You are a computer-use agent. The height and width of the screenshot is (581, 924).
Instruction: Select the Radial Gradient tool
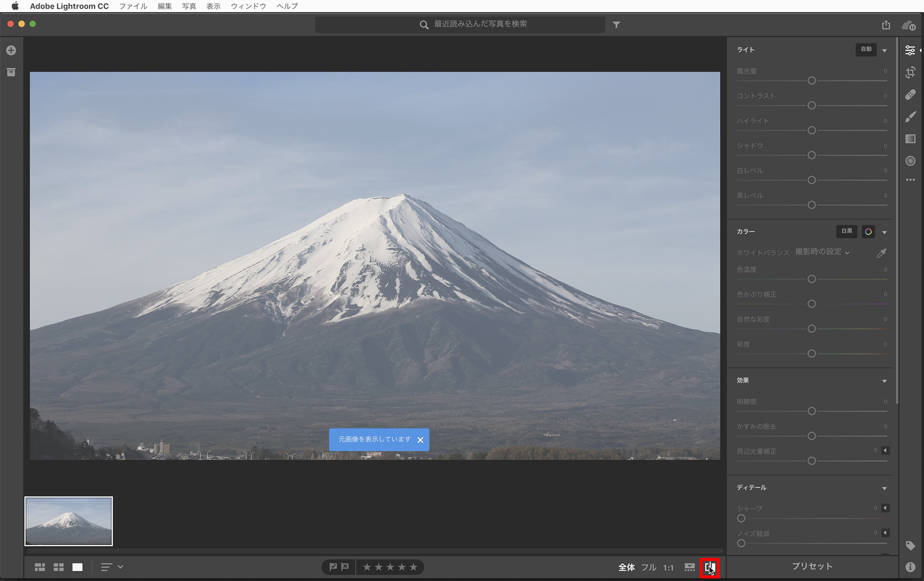pos(910,161)
